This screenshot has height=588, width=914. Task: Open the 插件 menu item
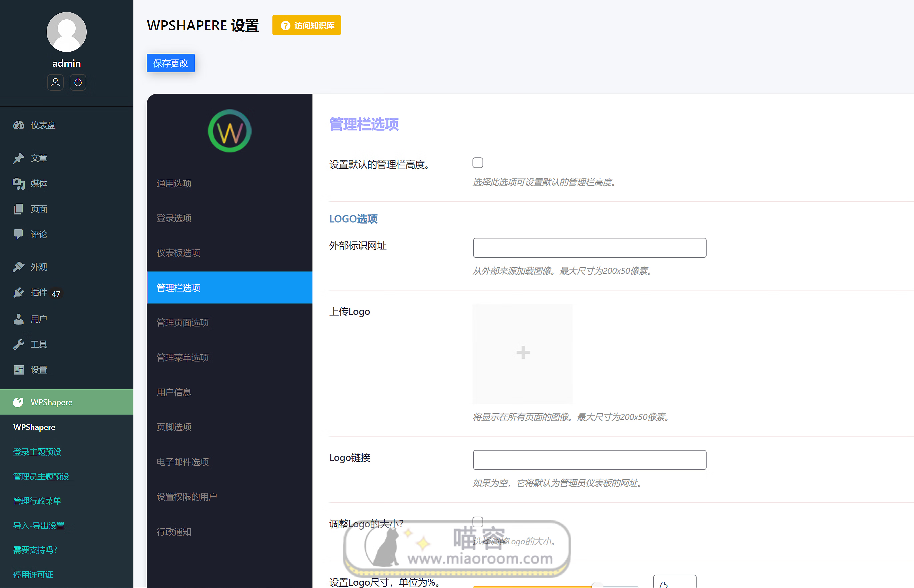click(66, 292)
